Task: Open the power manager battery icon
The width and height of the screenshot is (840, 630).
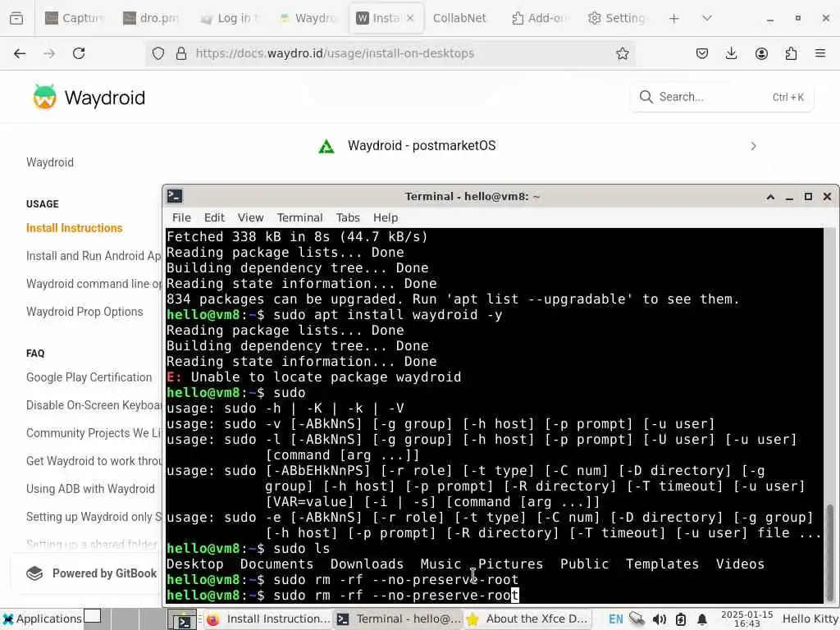Action: tap(680, 619)
